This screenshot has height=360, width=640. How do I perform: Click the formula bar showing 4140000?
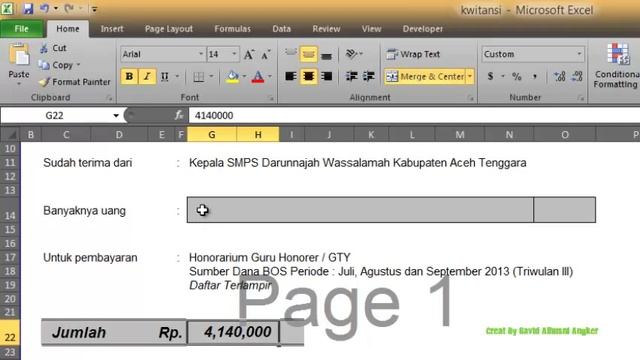coord(414,116)
